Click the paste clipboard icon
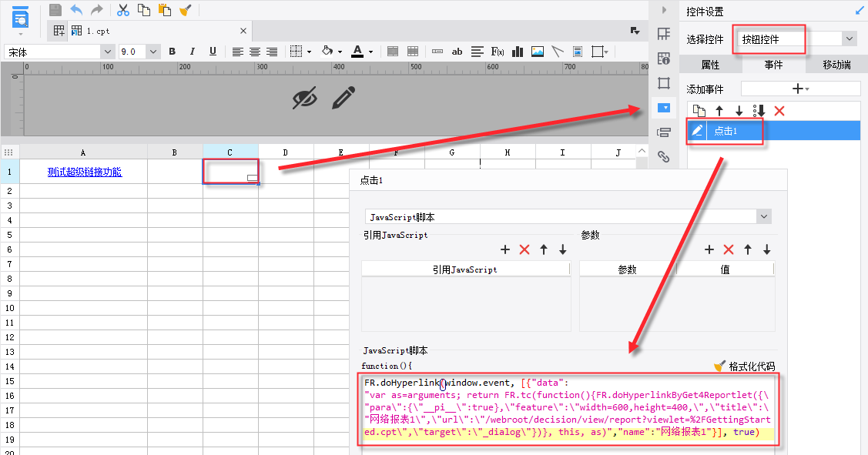 tap(164, 9)
